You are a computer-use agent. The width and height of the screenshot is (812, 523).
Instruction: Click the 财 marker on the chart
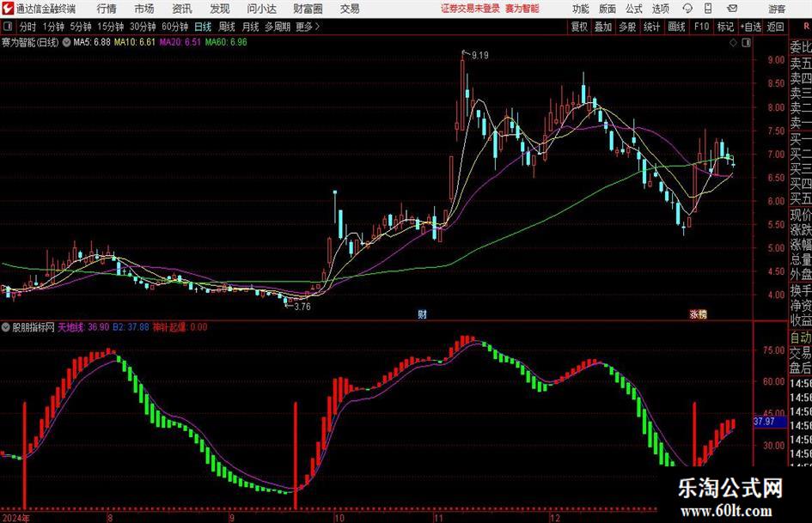click(422, 313)
